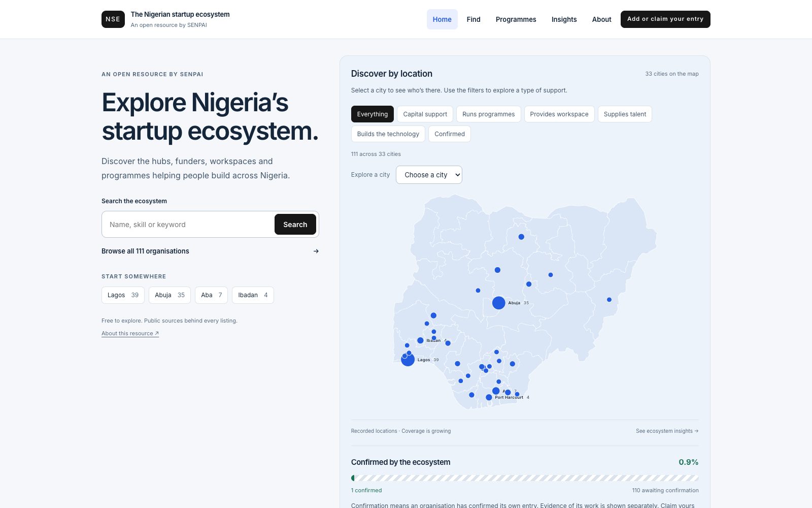Open the About this resource link
The image size is (812, 508).
(x=130, y=333)
